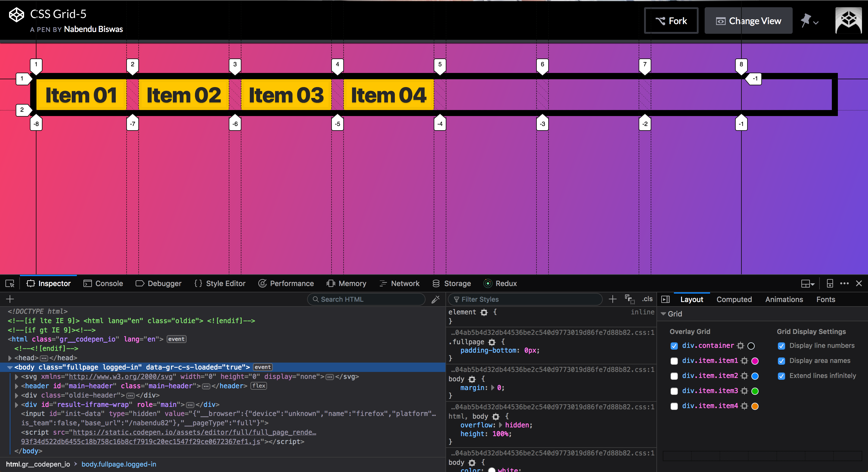Click the event badge on body
The height and width of the screenshot is (472, 868).
click(263, 367)
